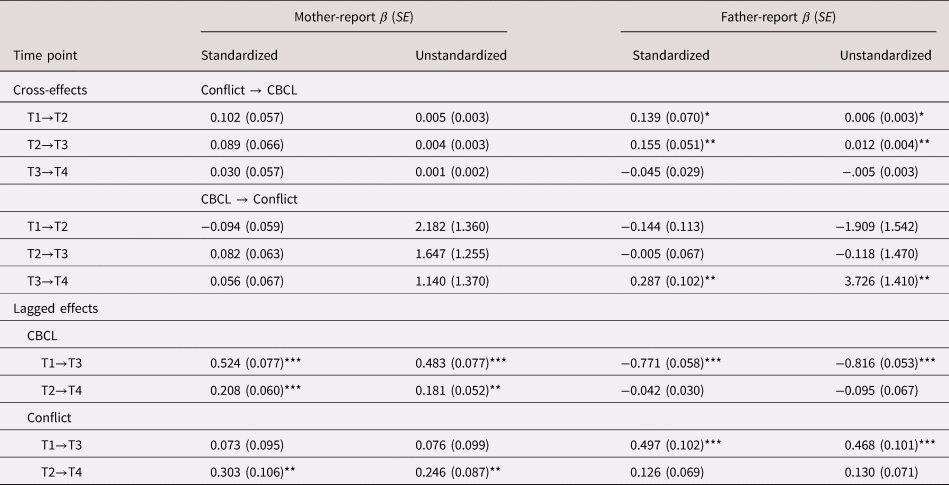Screen dimensions: 949x485
Task: Click the value 0.102 (0.057)
Action: coord(245,116)
